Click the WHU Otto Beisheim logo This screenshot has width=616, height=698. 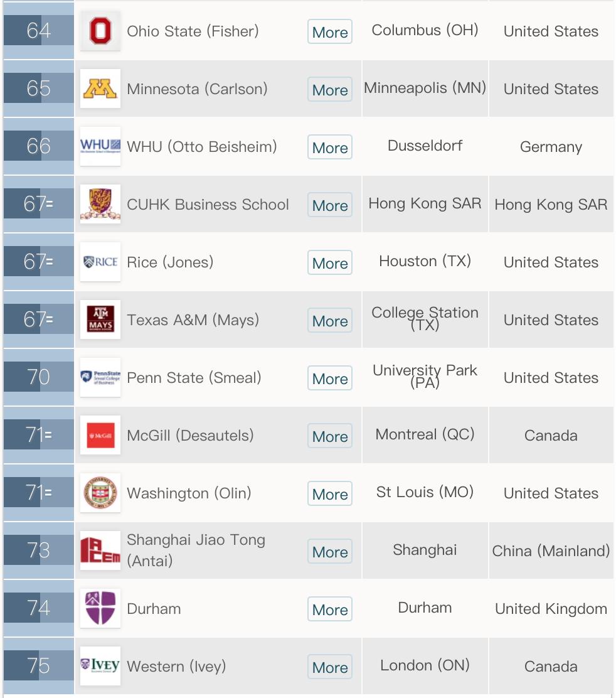click(x=100, y=146)
